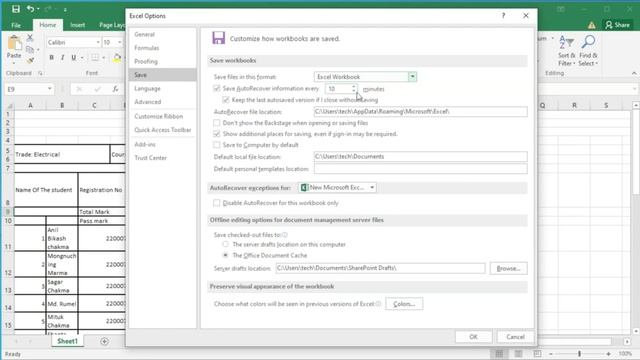The image size is (640, 360).
Task: Toggle Italic formatting in ribbon
Action: coord(62,58)
